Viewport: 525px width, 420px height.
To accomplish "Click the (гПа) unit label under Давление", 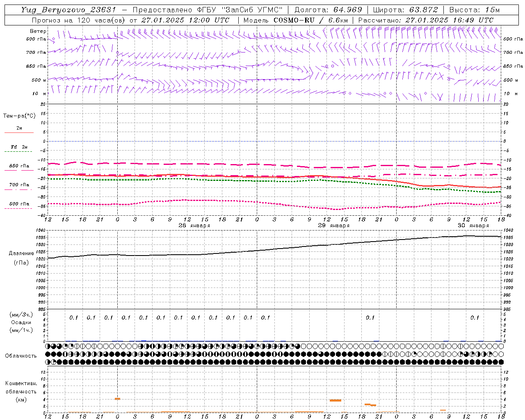I will [x=21, y=262].
